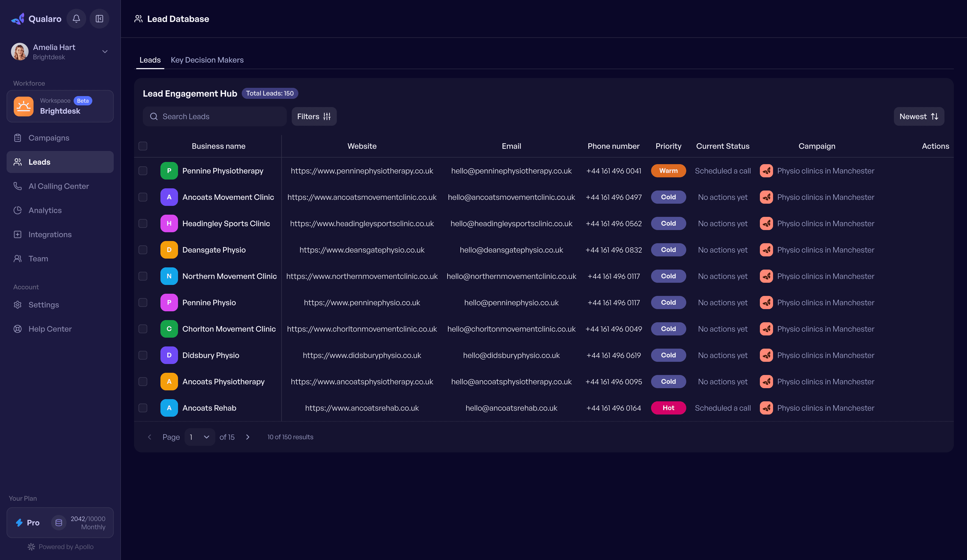Tick the Ancoats Rehab row checkbox
The width and height of the screenshot is (967, 560).
pos(143,408)
